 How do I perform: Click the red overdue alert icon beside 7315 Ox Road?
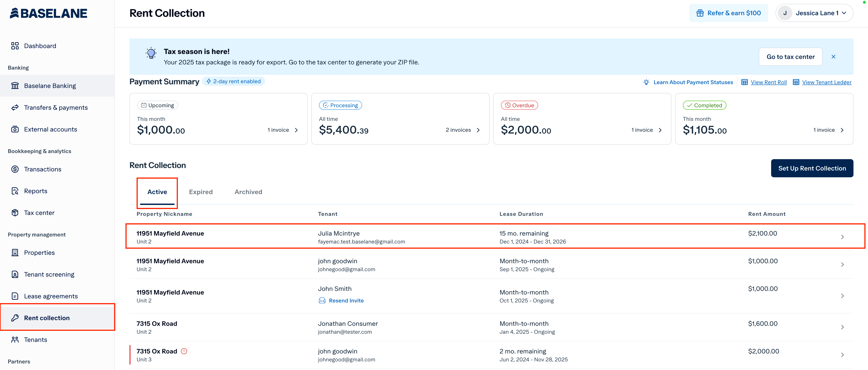click(184, 351)
